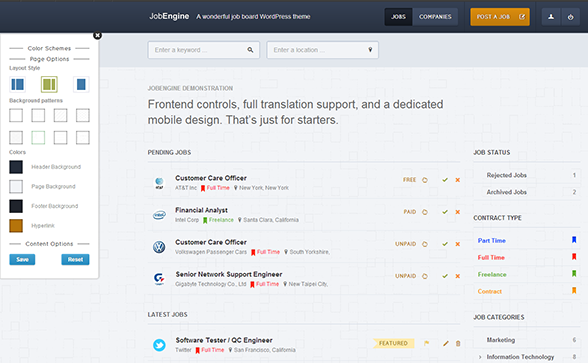The width and height of the screenshot is (588, 363).
Task: Approve the Financial Analyst job with checkmark
Action: 445,212
